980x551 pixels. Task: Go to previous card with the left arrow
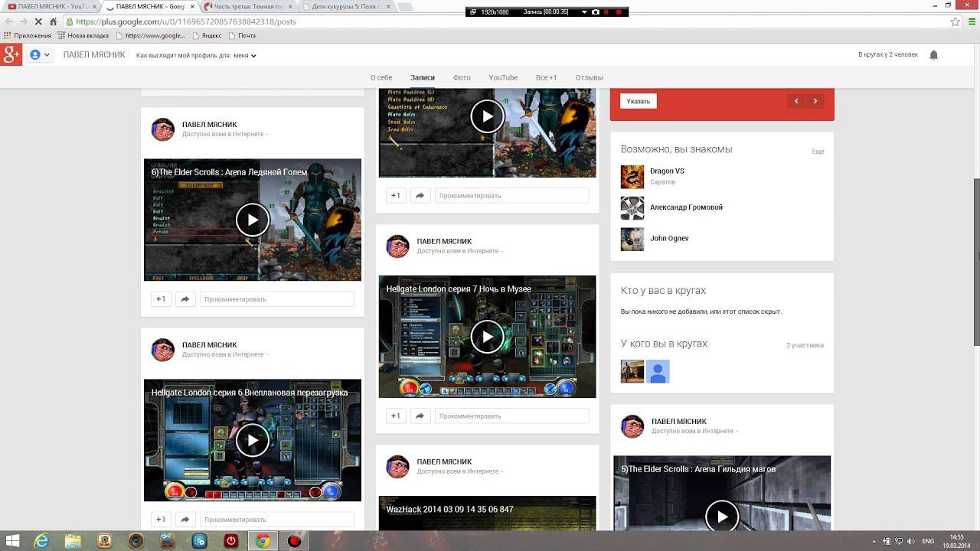pyautogui.click(x=796, y=101)
